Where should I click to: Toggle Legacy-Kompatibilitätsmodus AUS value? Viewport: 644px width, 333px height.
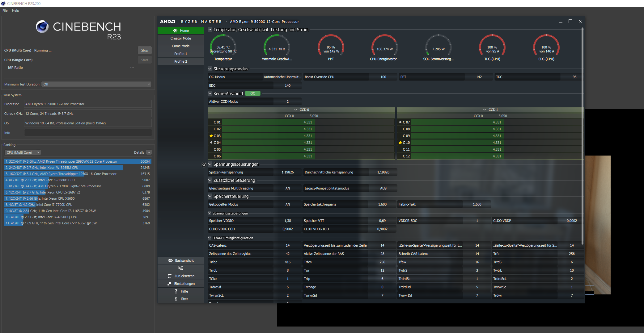click(383, 188)
